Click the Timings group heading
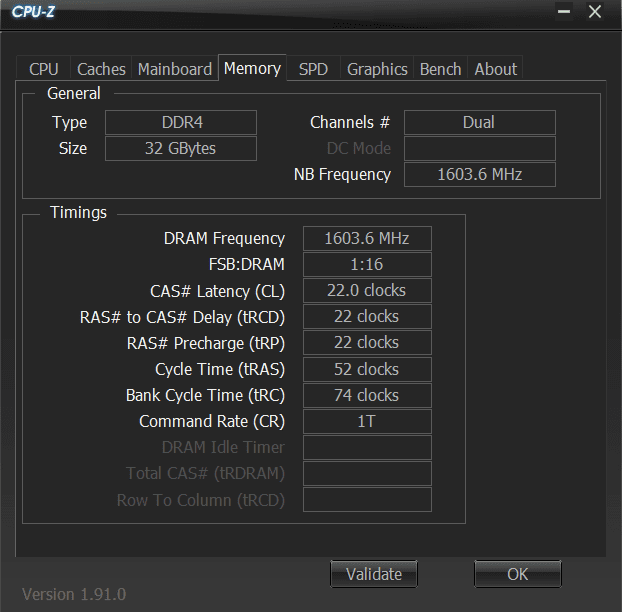The height and width of the screenshot is (612, 622). pos(79,213)
